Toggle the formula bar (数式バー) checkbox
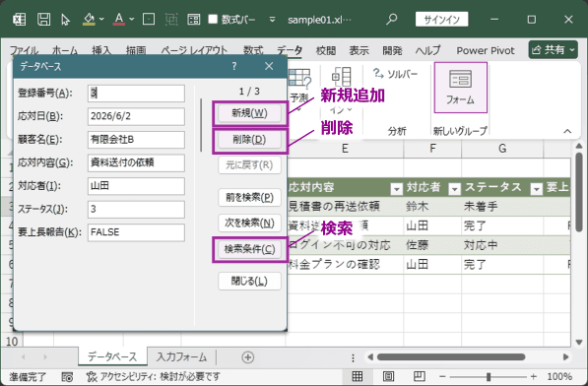This screenshot has height=386, width=588. coord(213,19)
